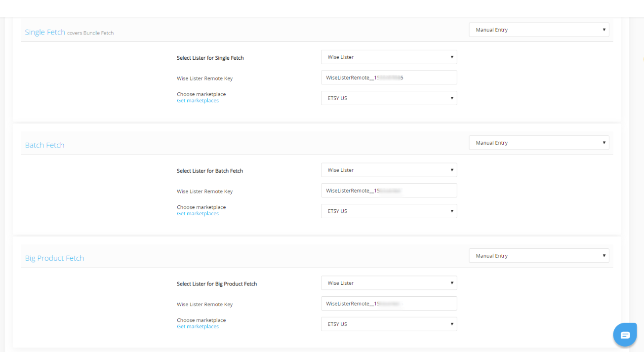Viewport: 644px width, 352px height.
Task: Open Manual Entry dropdown for Big Product Fetch
Action: point(539,256)
